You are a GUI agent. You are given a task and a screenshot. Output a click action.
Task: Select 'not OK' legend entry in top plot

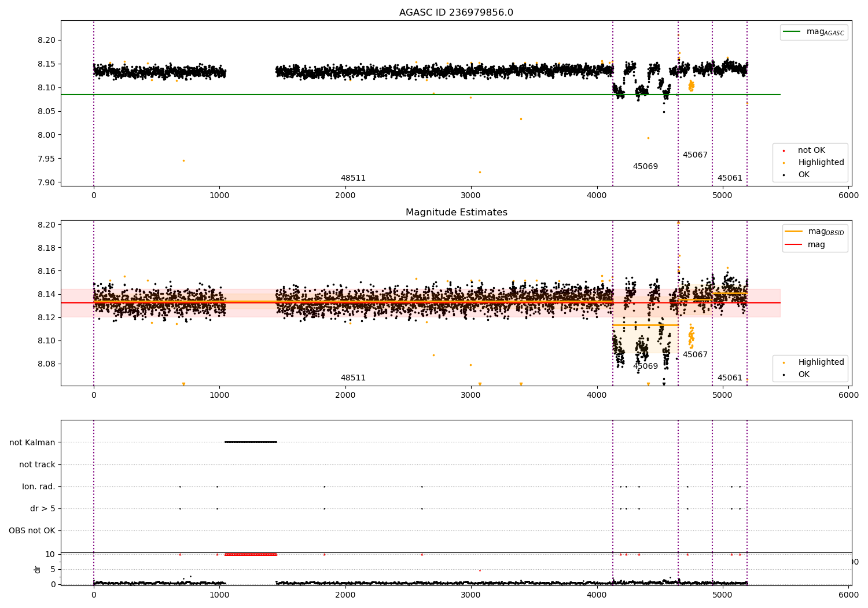(x=811, y=151)
